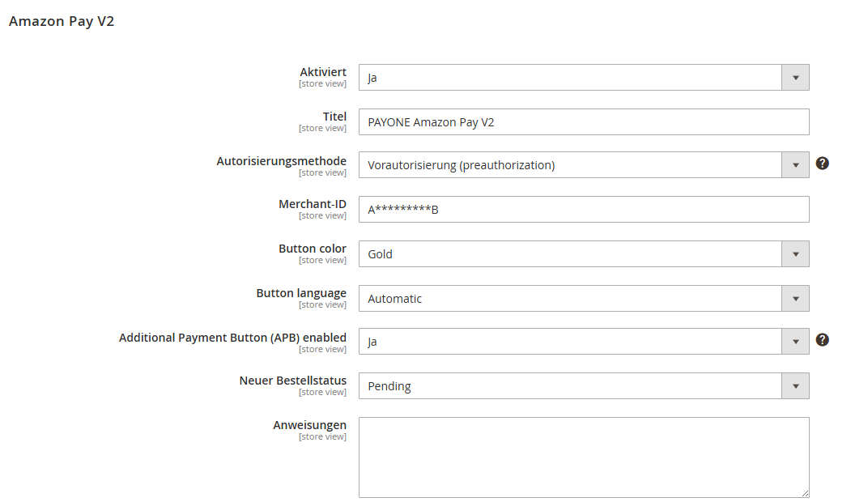
Task: Click the Merchant-ID field label
Action: 312,204
